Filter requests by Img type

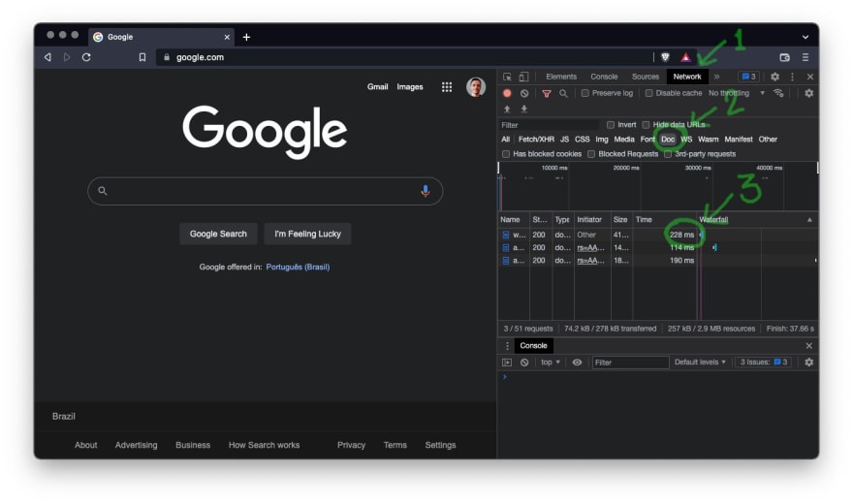pos(602,140)
